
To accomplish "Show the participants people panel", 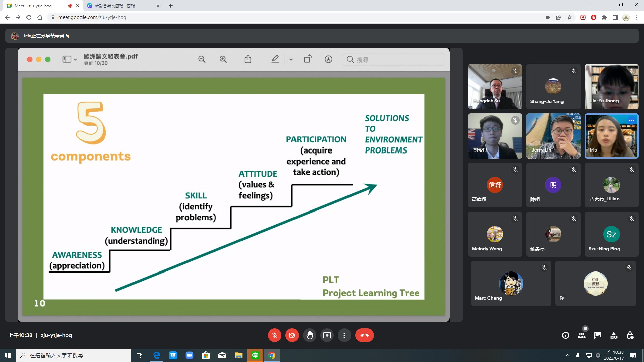I will pos(582,335).
